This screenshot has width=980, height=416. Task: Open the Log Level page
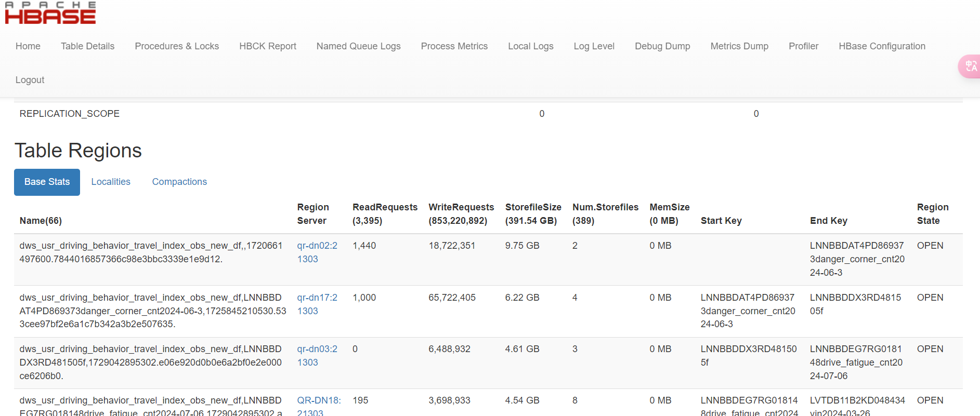tap(594, 46)
